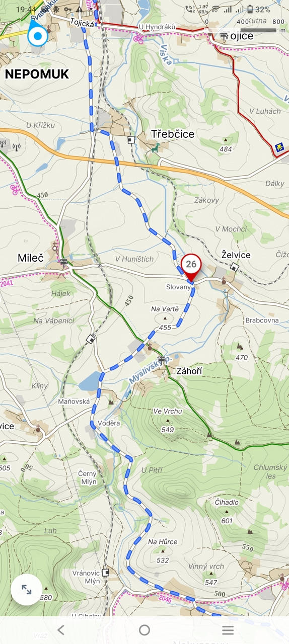
Task: Tap the blue current location indicator
Action: pyautogui.click(x=37, y=36)
